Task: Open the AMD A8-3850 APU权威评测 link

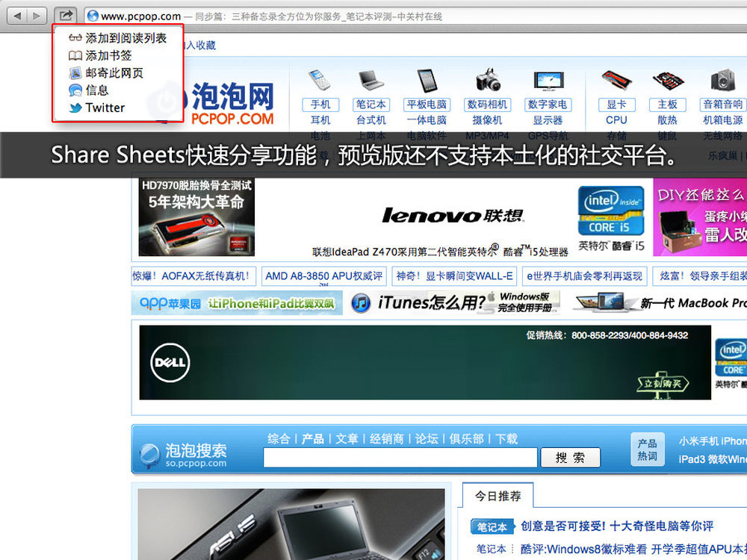Action: (324, 276)
